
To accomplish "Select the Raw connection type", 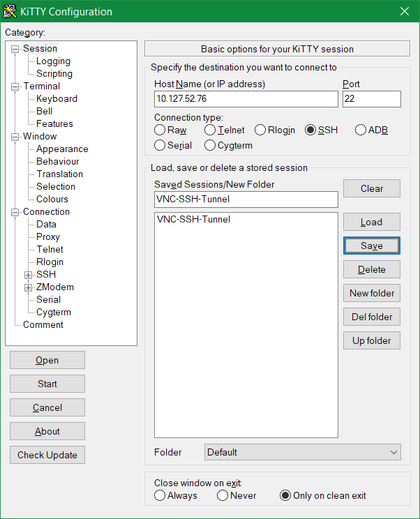I will click(x=160, y=130).
